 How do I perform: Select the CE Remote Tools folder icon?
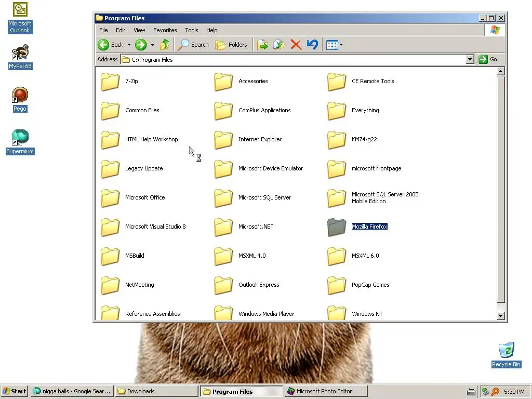point(337,82)
